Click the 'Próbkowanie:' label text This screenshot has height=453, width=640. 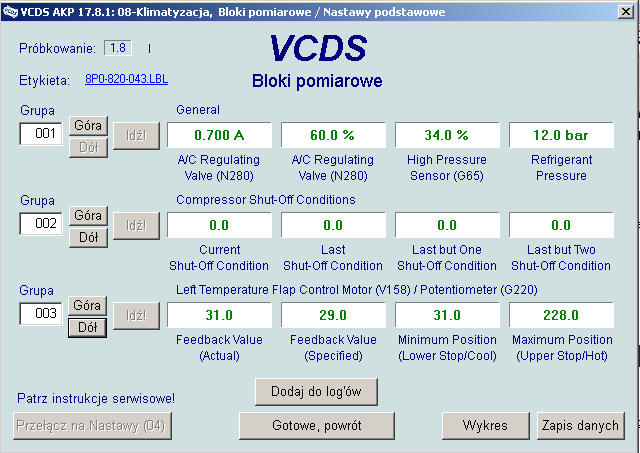(57, 49)
